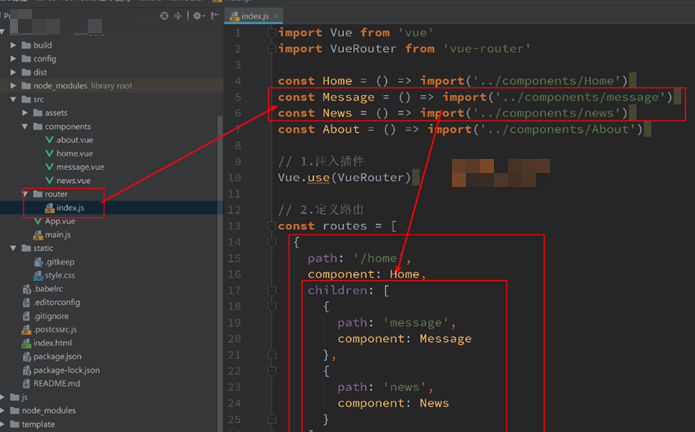Fold the children array at line 17
Viewport: 695px width, 432px height.
(x=272, y=290)
